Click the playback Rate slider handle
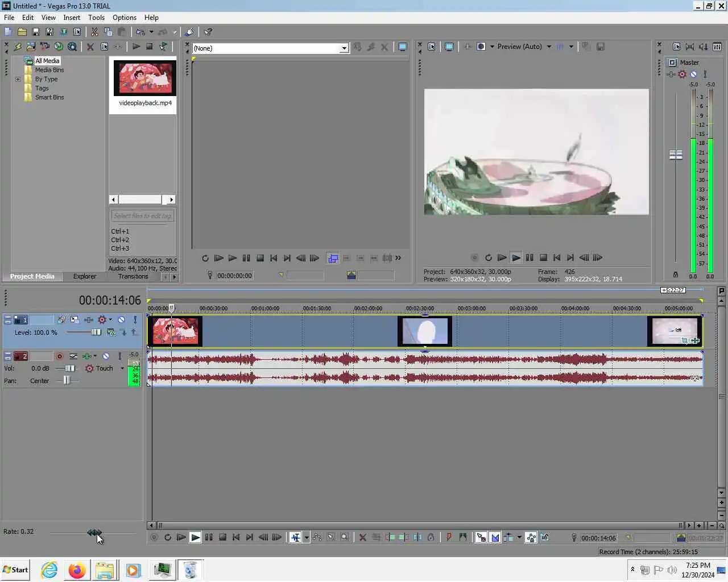728x582 pixels. (94, 533)
